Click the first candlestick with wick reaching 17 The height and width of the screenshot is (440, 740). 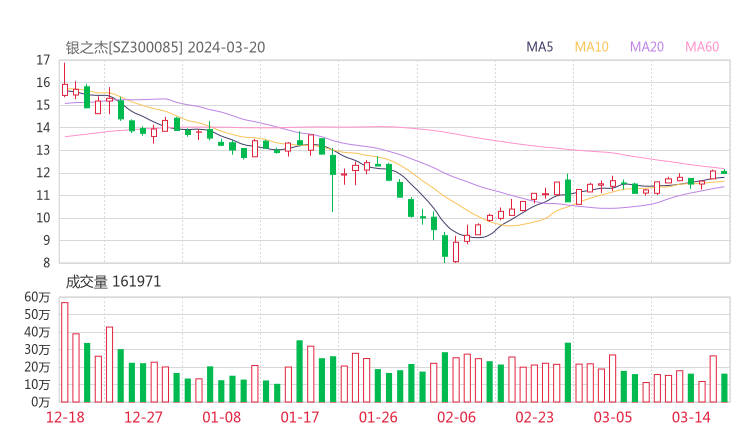pos(65,79)
